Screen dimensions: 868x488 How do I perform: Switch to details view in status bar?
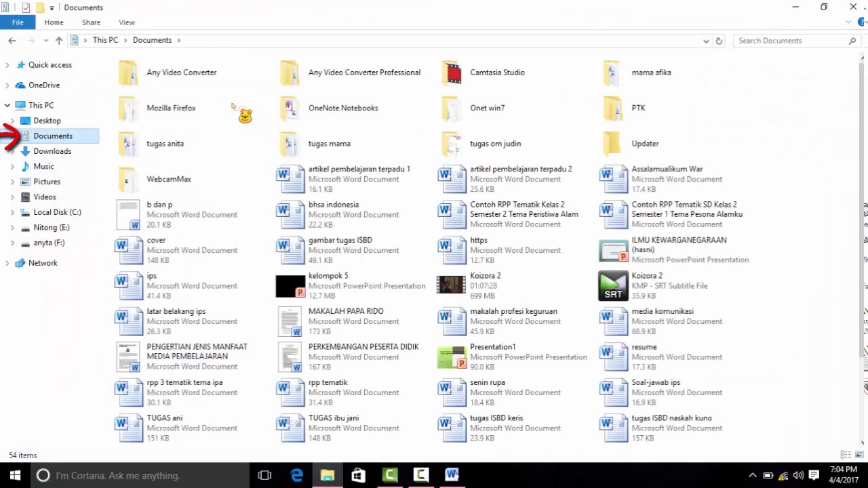846,455
